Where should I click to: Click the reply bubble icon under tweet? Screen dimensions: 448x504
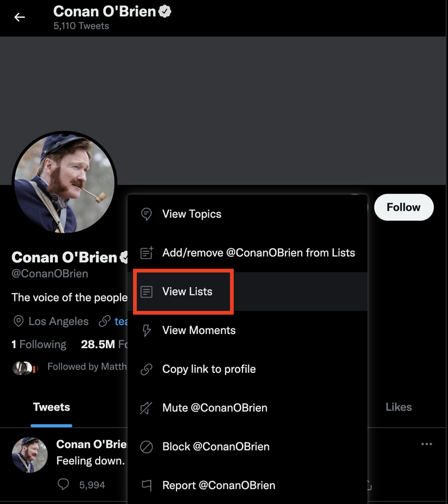(63, 484)
